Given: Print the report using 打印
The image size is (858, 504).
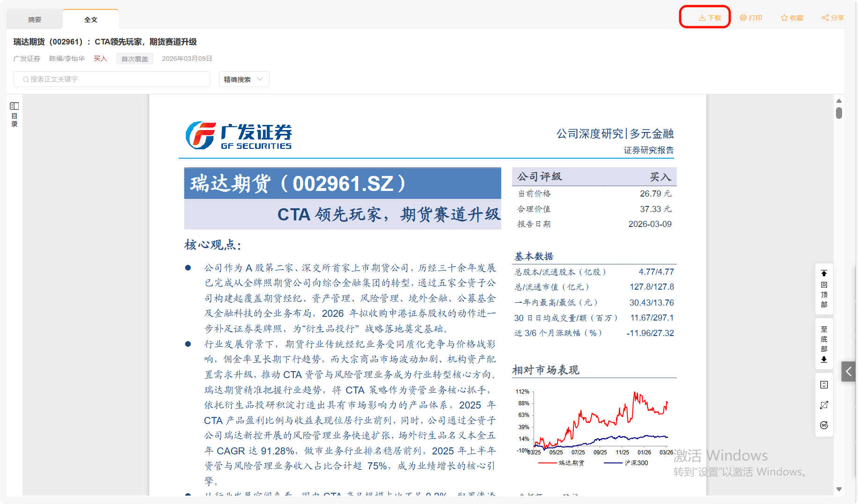Looking at the screenshot, I should pos(751,18).
